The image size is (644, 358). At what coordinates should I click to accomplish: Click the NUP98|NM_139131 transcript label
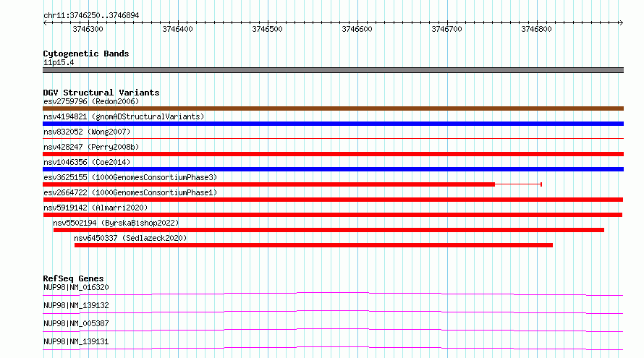[x=76, y=341]
